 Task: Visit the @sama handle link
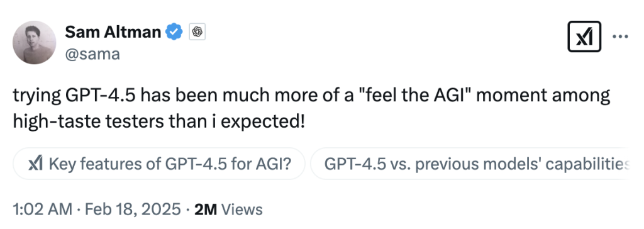click(x=92, y=54)
